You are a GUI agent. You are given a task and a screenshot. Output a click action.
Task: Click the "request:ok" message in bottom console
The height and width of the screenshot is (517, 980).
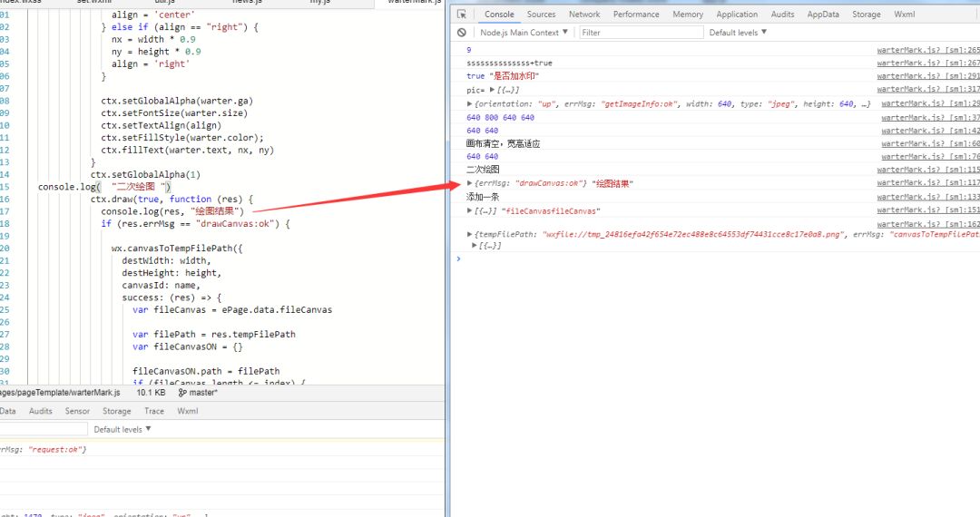pos(57,450)
